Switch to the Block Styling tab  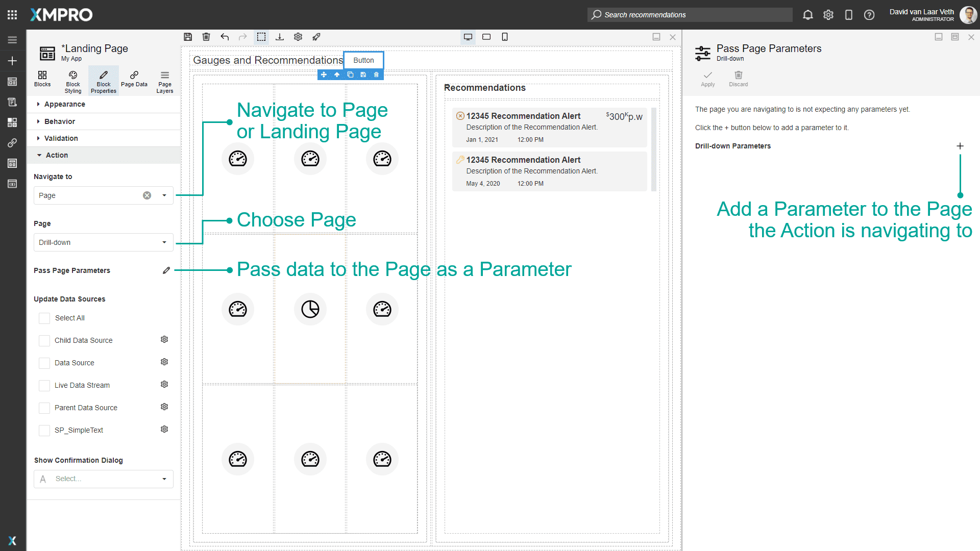(x=73, y=81)
